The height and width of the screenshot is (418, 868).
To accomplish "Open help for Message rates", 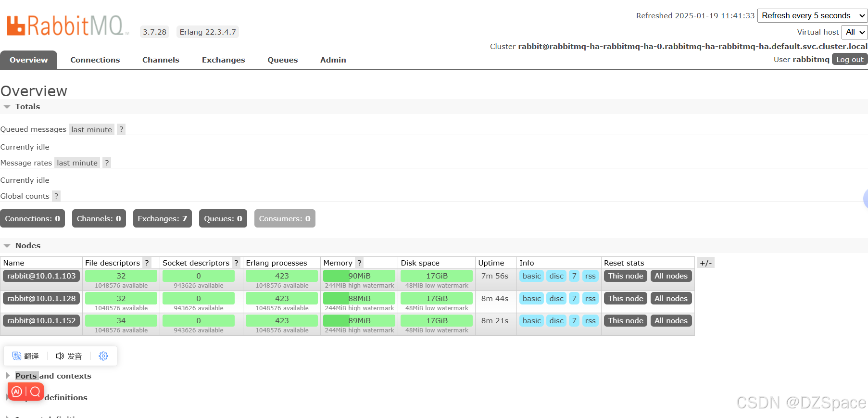I will point(107,163).
